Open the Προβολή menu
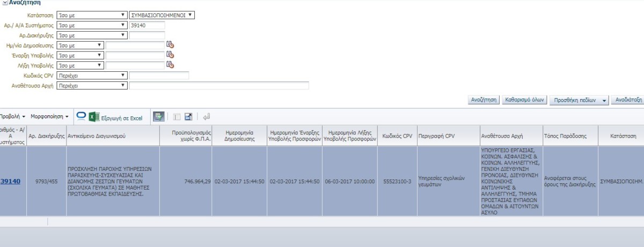Viewport: 644px width, 247px height. tap(13, 116)
